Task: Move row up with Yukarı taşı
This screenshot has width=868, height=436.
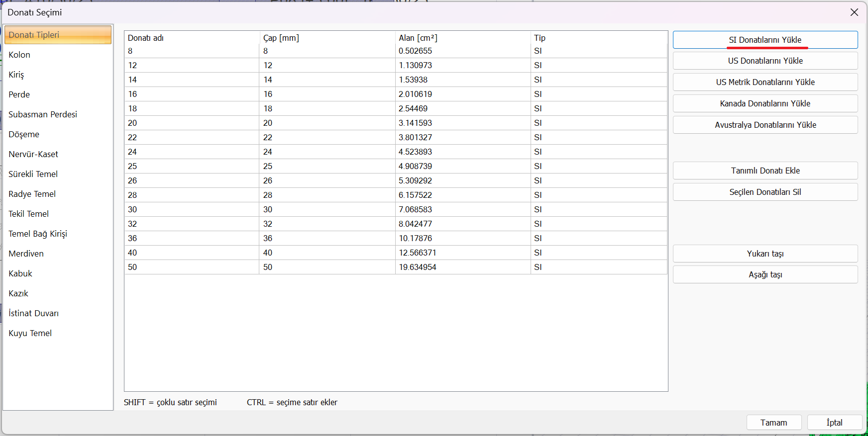Action: [765, 254]
